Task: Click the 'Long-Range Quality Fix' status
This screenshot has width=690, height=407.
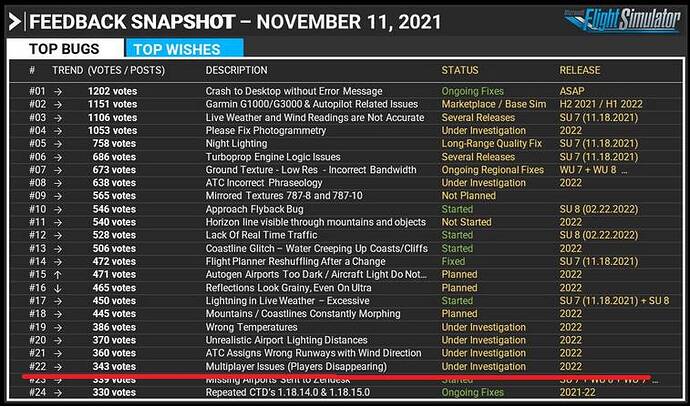Action: [x=492, y=143]
